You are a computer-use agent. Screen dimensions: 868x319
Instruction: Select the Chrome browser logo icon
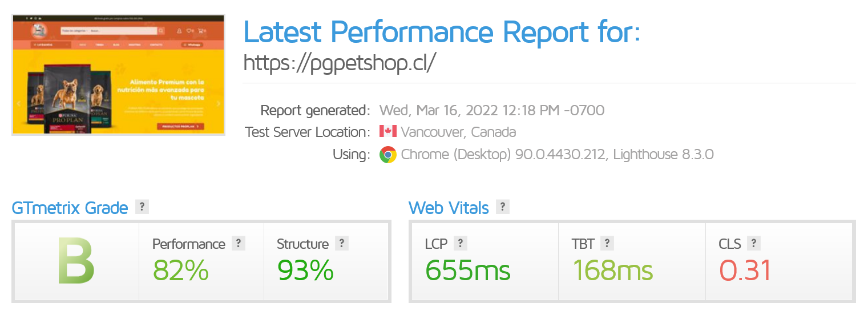pyautogui.click(x=388, y=154)
